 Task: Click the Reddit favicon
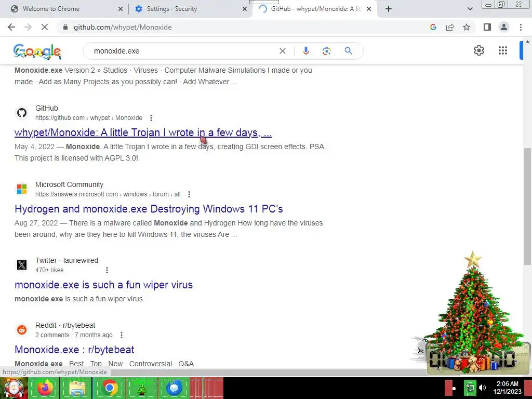point(22,330)
